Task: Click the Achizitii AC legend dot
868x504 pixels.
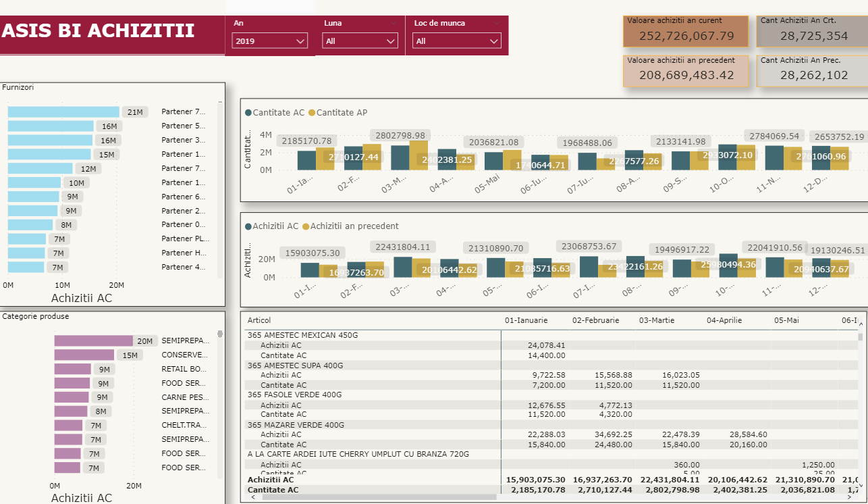Action: 248,226
